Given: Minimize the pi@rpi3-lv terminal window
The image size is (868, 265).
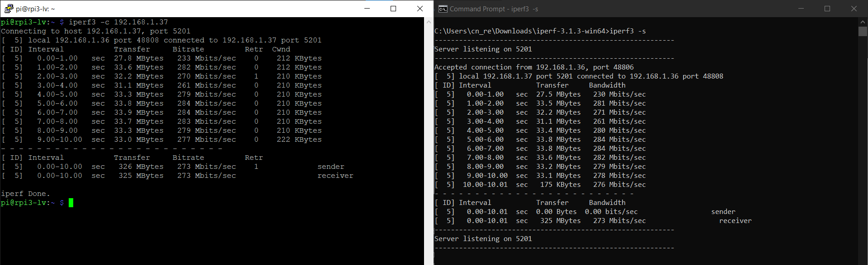Looking at the screenshot, I should (x=367, y=9).
